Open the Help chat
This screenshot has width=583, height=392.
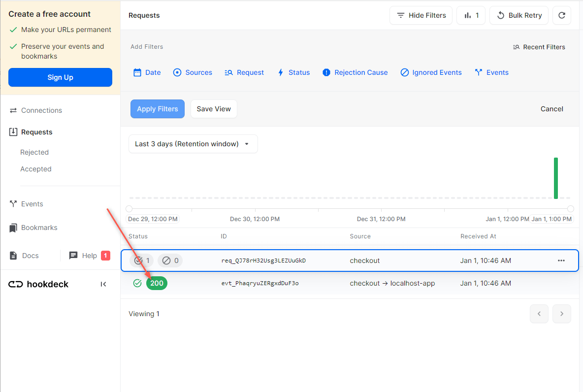[89, 255]
